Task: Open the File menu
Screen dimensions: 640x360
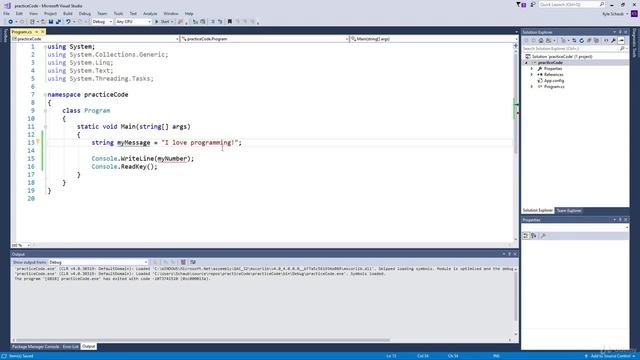Action: point(7,13)
